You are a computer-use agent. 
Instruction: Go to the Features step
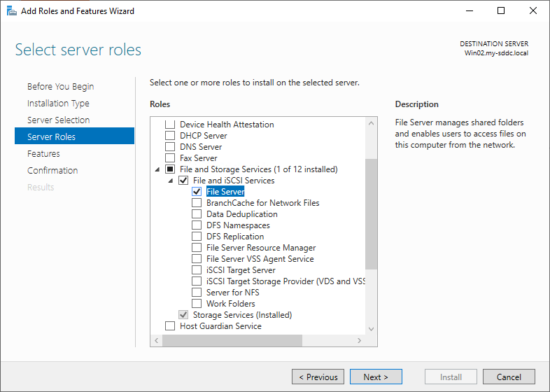[43, 154]
